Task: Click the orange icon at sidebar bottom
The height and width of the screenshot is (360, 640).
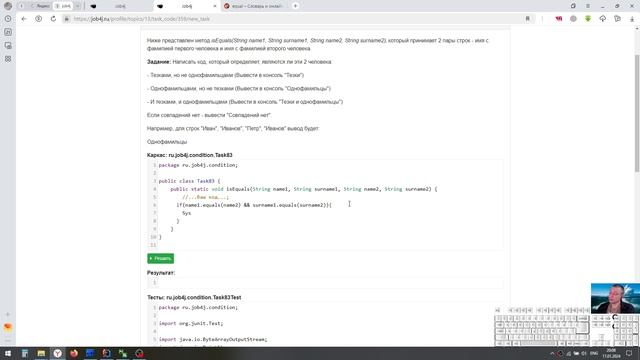Action: (8, 327)
